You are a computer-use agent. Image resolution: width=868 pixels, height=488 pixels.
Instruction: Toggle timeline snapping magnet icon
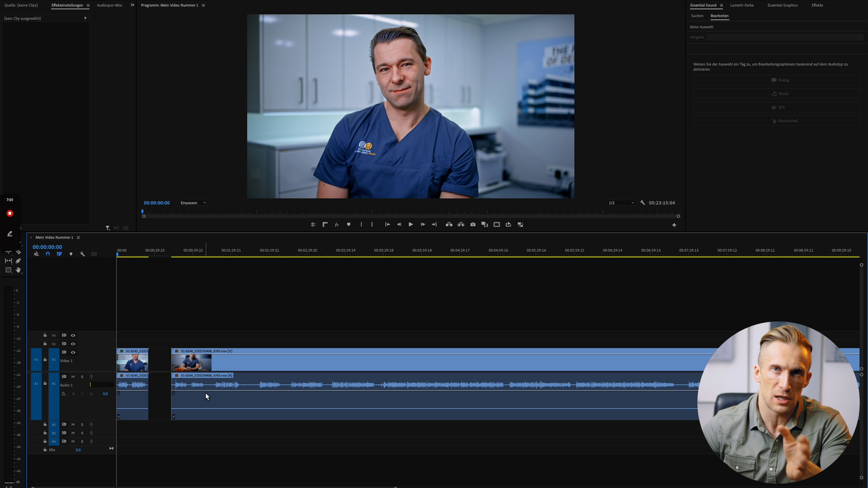pos(48,254)
